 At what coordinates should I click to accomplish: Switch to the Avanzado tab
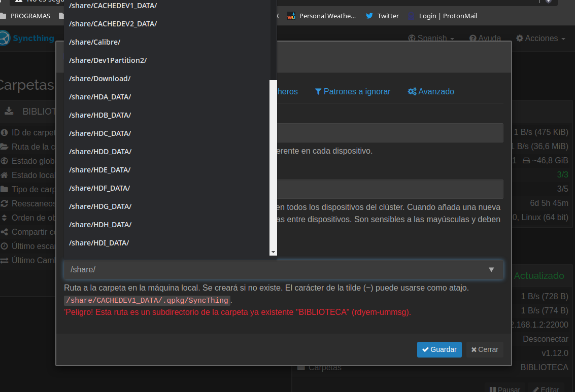[x=431, y=92]
